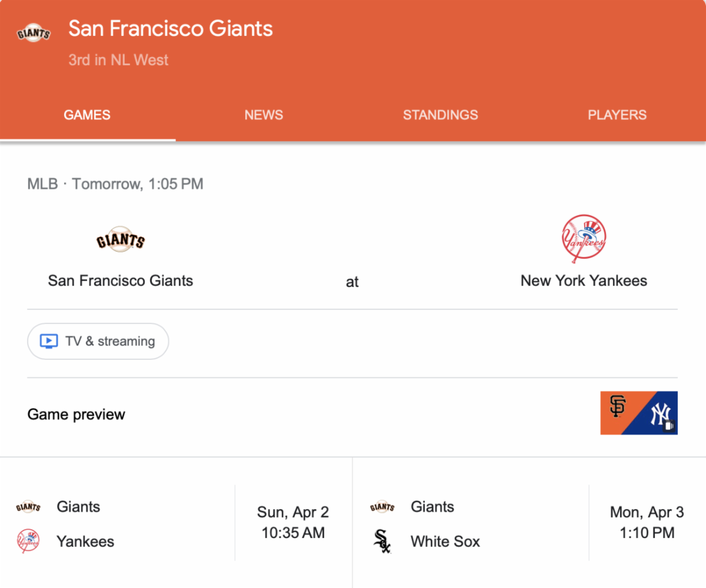Open the Standings tab
The width and height of the screenshot is (706, 588).
click(440, 115)
